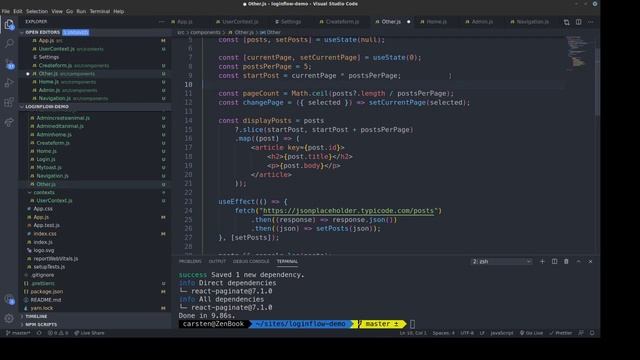Close the terminal panel
The height and width of the screenshot is (360, 640).
[x=590, y=261]
